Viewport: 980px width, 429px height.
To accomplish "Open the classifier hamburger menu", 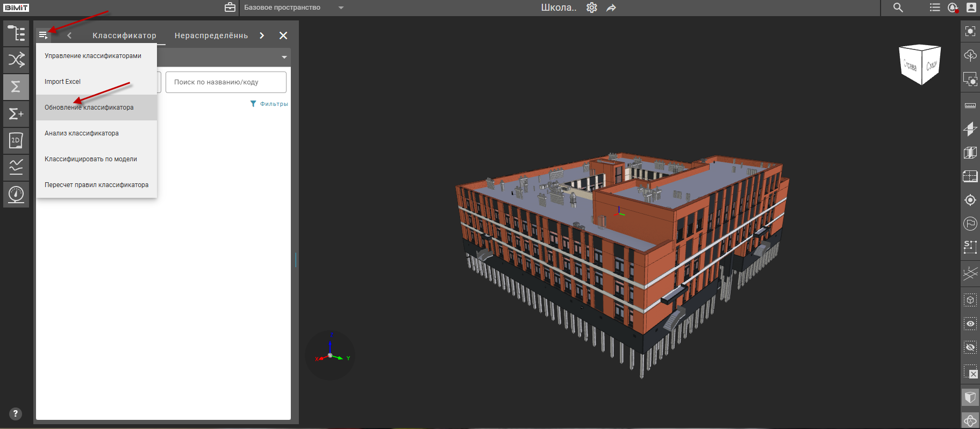I will coord(44,35).
